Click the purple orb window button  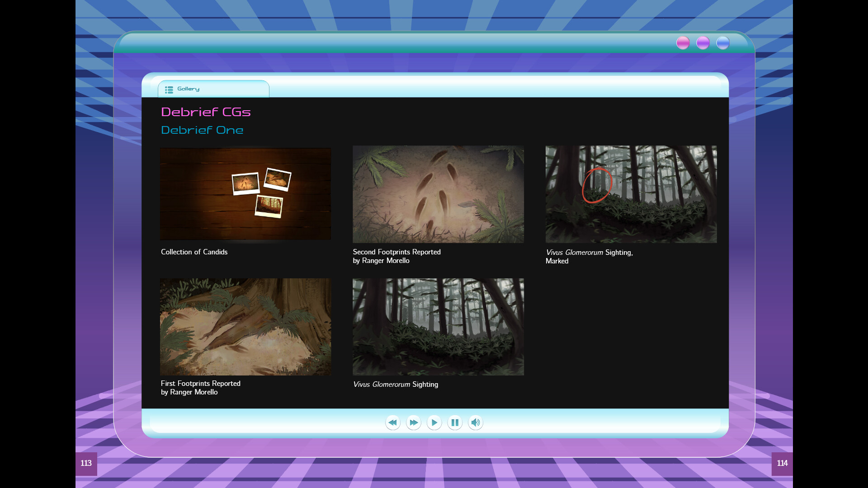pyautogui.click(x=703, y=43)
